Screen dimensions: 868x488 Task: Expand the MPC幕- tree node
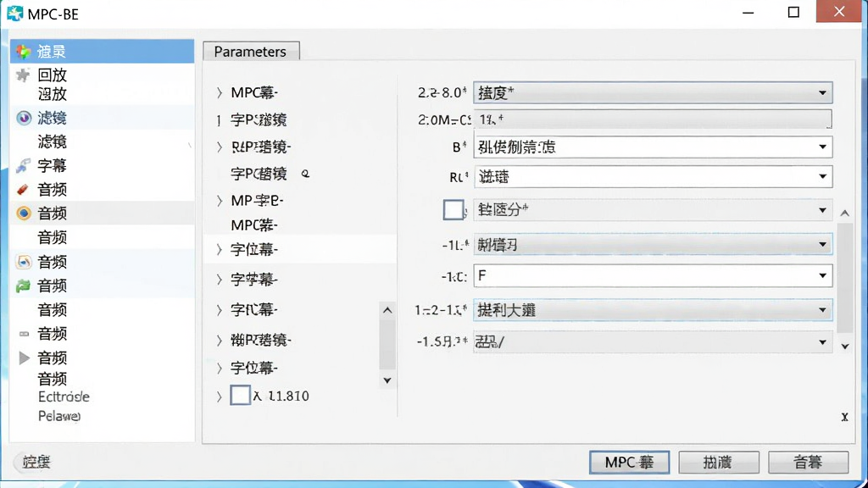[x=220, y=92]
